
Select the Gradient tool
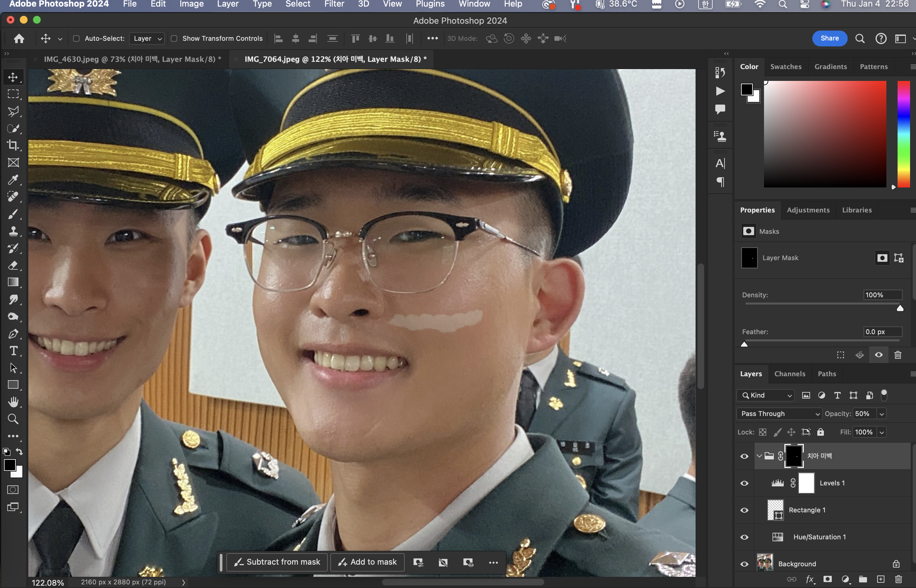click(13, 282)
